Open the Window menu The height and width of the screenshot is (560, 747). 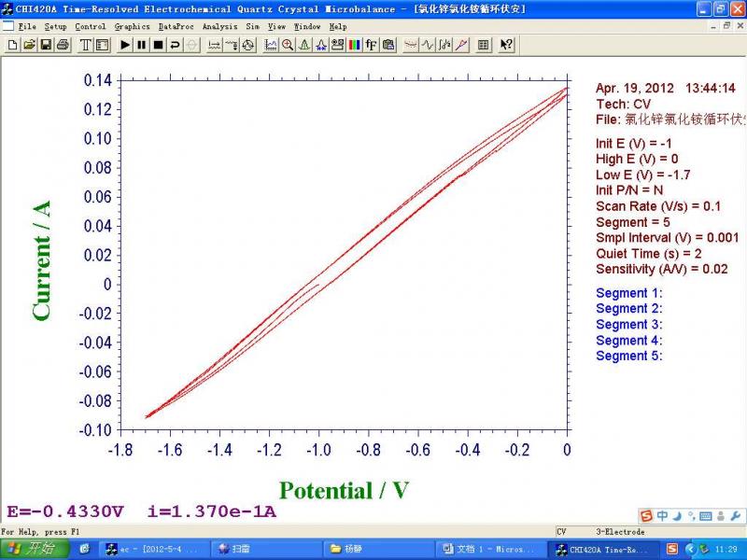pos(307,27)
